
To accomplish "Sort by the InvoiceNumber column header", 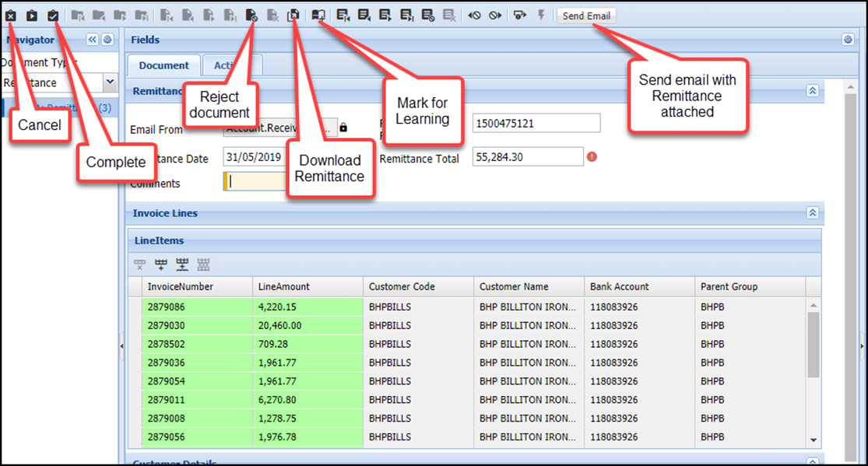I will tap(196, 286).
